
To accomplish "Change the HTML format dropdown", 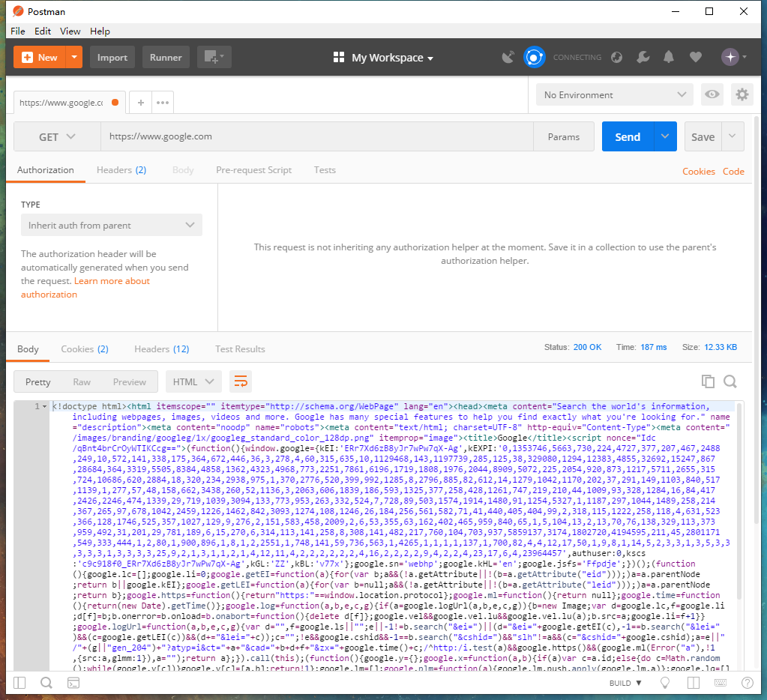I will 193,381.
